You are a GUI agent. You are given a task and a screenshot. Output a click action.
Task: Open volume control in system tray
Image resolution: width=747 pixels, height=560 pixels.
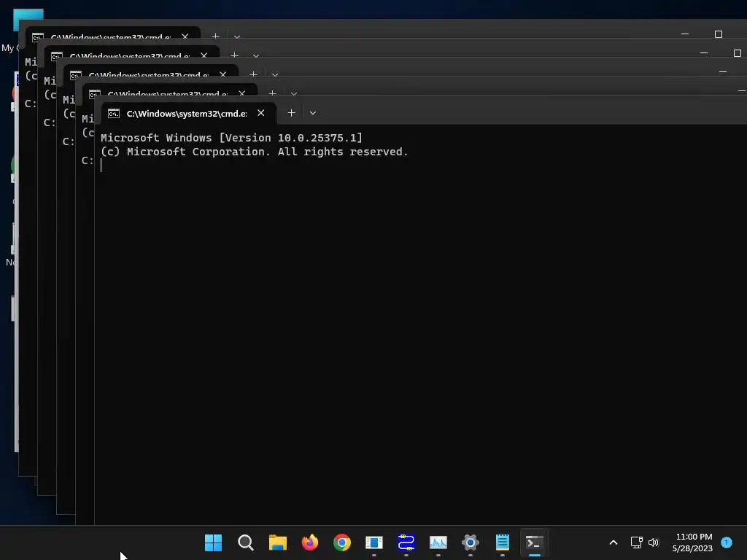[654, 542]
